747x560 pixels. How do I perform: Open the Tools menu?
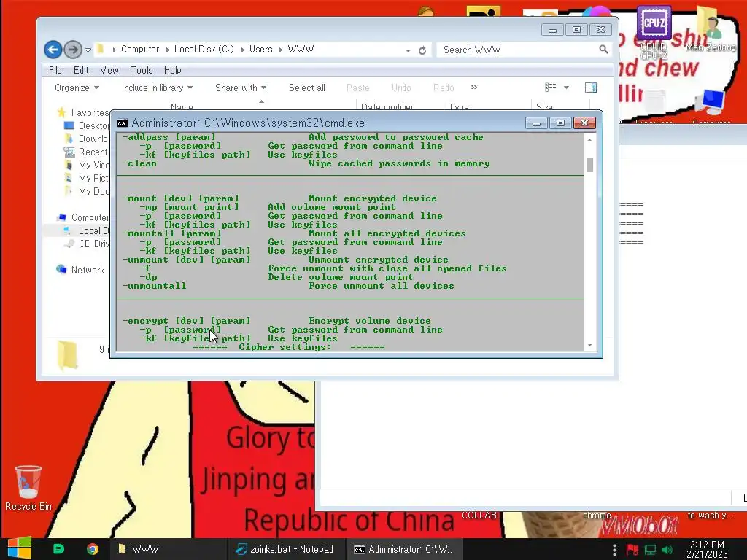(x=142, y=70)
